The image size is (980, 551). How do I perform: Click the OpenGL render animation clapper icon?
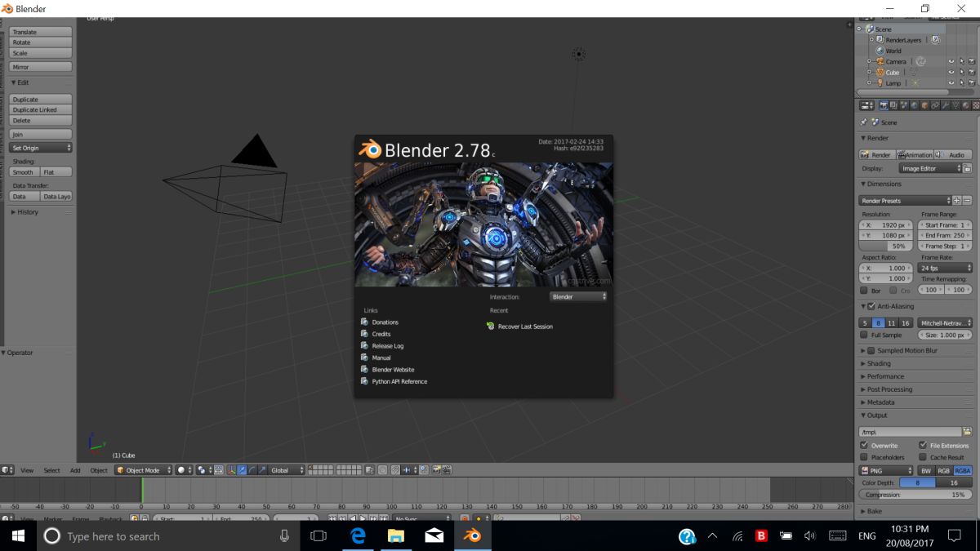click(x=446, y=470)
